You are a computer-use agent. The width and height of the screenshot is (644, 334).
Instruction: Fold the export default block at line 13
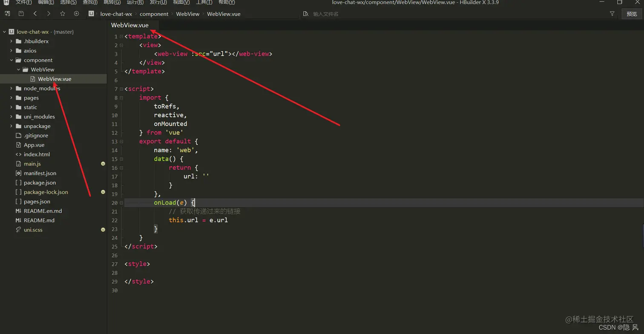[x=121, y=141]
